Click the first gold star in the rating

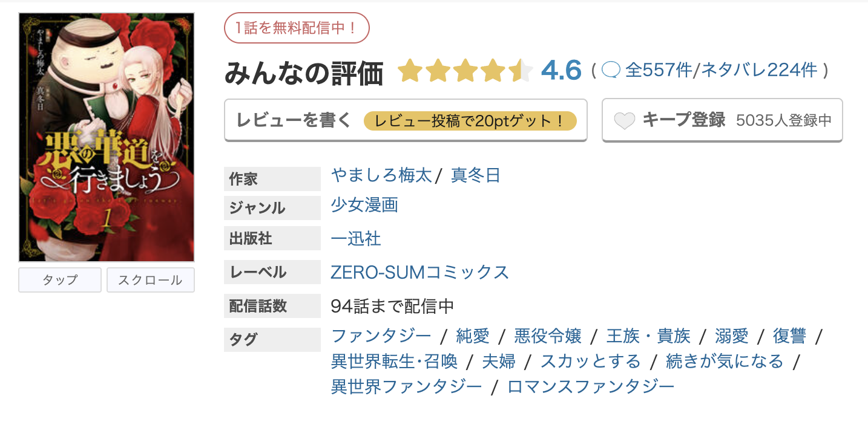pos(409,70)
